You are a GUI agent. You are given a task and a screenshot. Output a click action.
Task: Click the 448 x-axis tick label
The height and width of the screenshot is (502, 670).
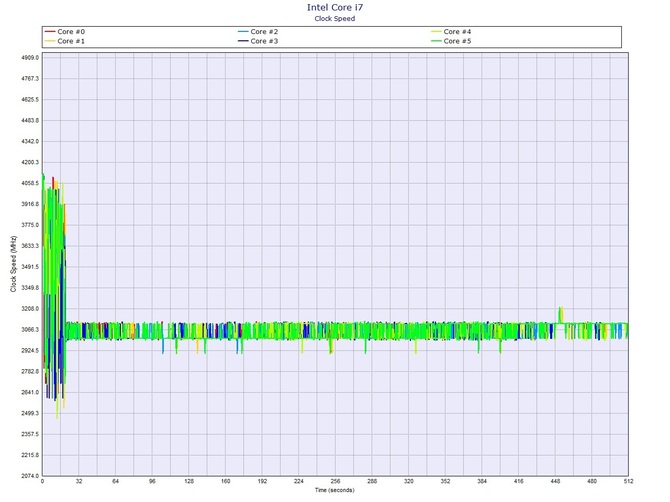click(x=555, y=481)
